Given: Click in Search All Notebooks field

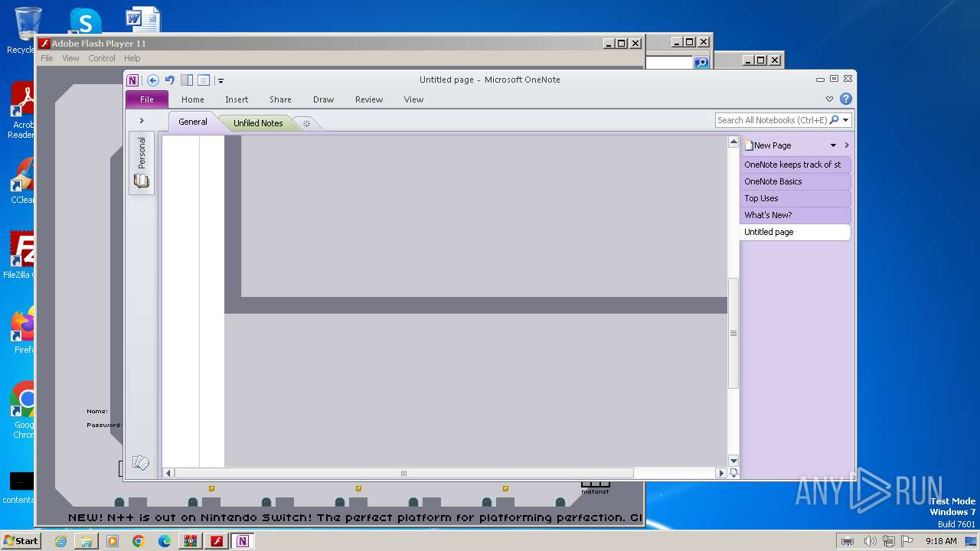Looking at the screenshot, I should click(x=772, y=120).
